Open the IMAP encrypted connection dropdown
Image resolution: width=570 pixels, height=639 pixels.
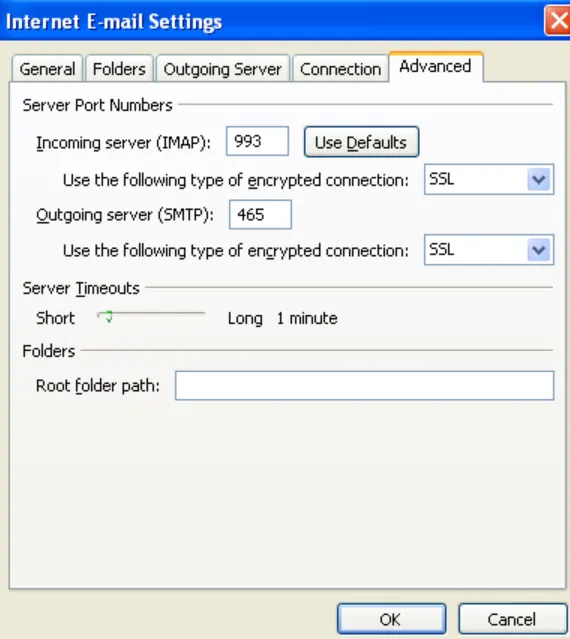[x=489, y=179]
